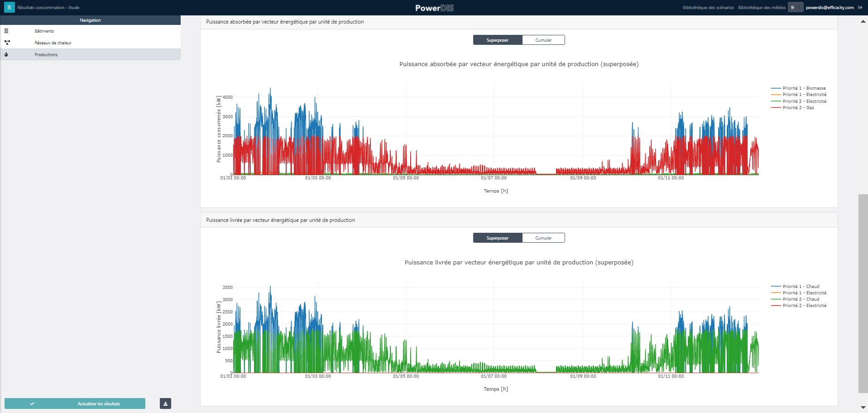The image size is (868, 413).
Task: Click the 01/11 00:00 tick on livrée chart
Action: (671, 376)
